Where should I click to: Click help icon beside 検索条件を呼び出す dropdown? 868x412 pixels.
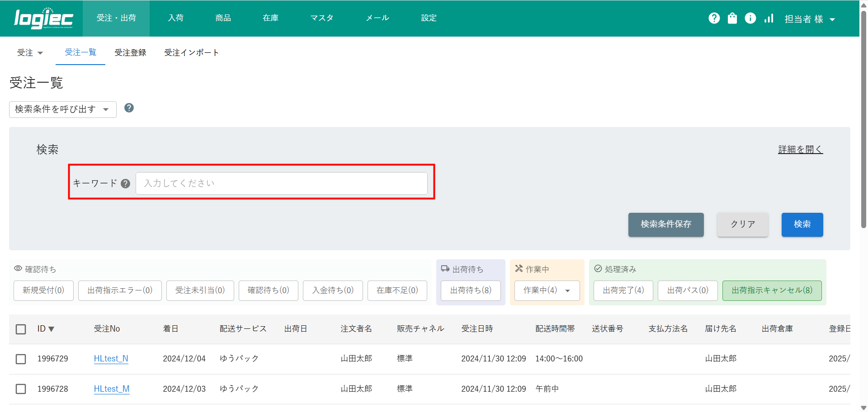click(x=129, y=108)
